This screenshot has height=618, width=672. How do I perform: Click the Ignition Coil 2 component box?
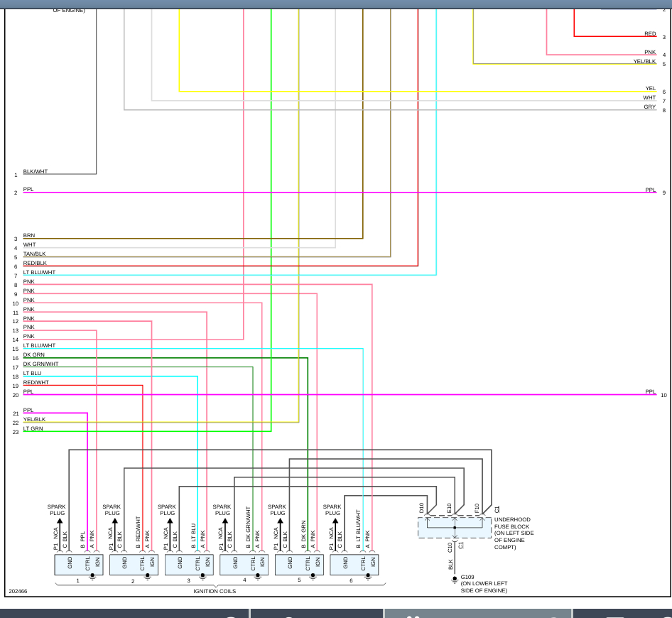[x=134, y=565]
